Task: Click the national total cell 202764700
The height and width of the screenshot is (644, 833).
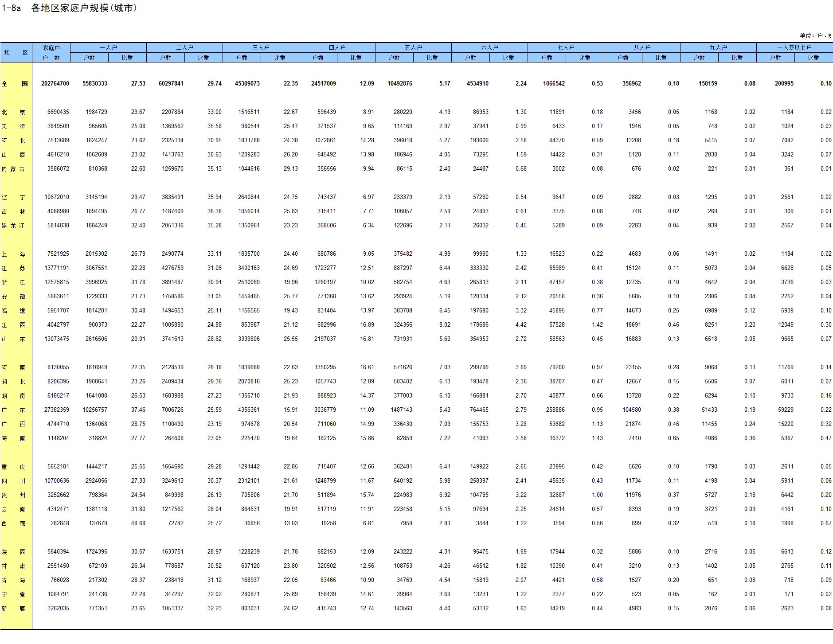Action: point(55,84)
